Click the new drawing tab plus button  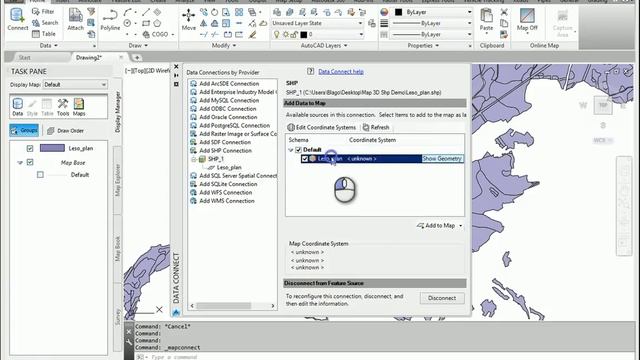pyautogui.click(x=137, y=58)
